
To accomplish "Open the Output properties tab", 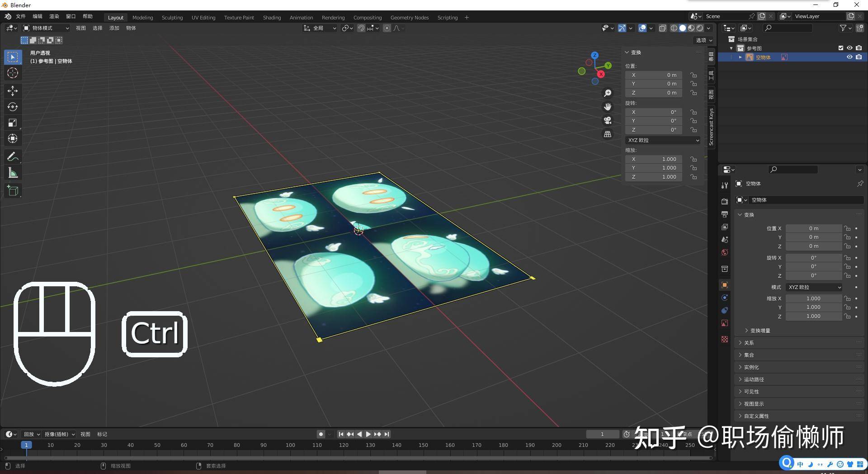I will point(725,214).
